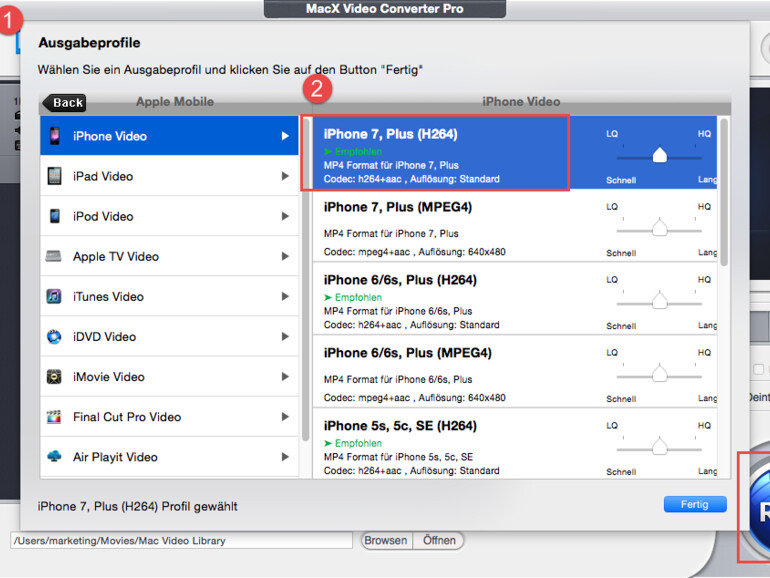Select iPhone 7, Plus (MPEG4) profile
The width and height of the screenshot is (770, 578).
pyautogui.click(x=515, y=225)
